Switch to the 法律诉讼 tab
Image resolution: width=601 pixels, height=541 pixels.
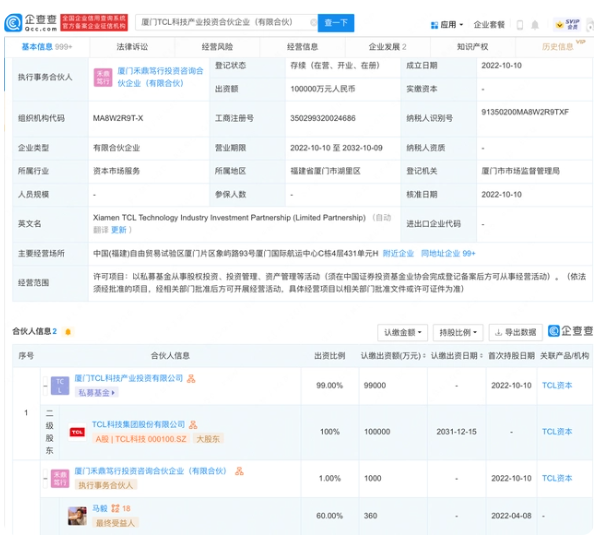click(x=132, y=47)
